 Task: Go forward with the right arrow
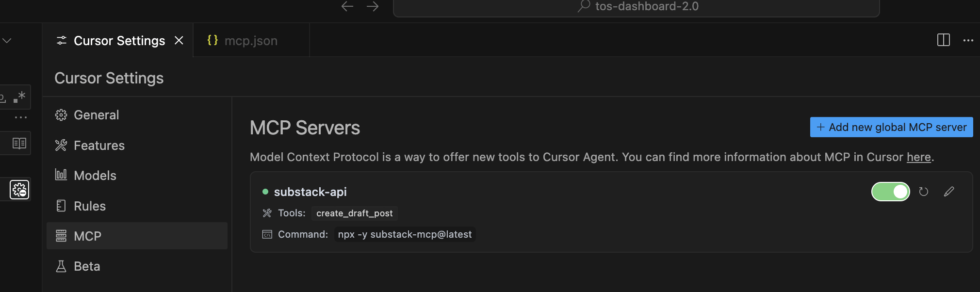click(x=373, y=6)
